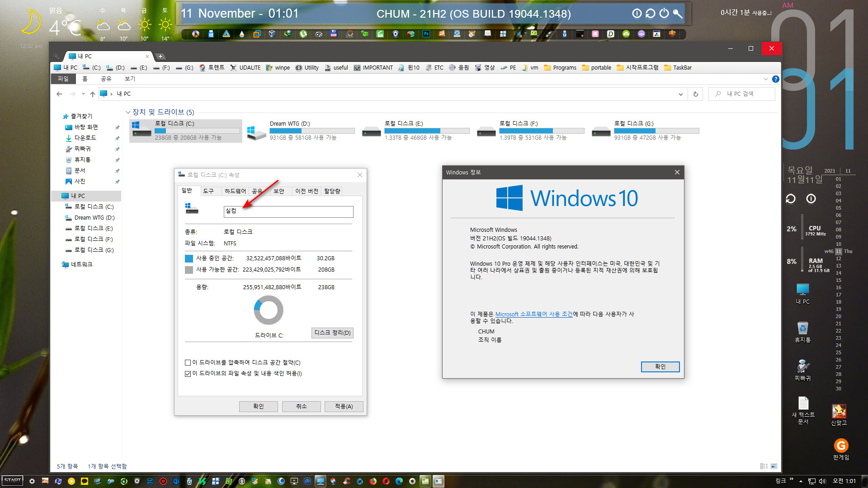Click the blue floppy disk dock icon
The image size is (868, 488).
coord(334,33)
